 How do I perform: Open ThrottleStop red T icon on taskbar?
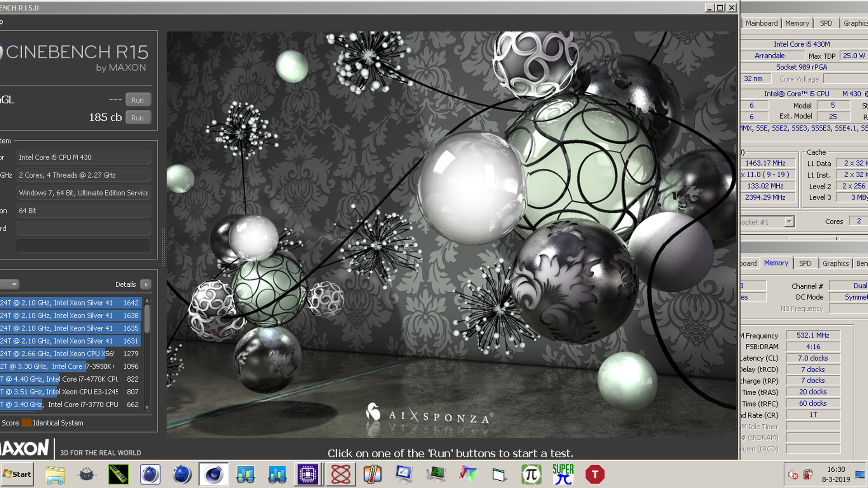click(595, 475)
